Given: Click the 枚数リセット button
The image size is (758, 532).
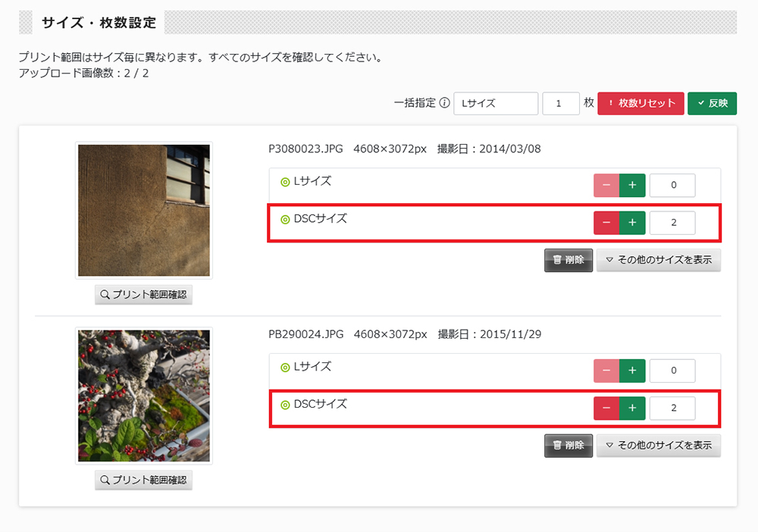Looking at the screenshot, I should point(641,104).
